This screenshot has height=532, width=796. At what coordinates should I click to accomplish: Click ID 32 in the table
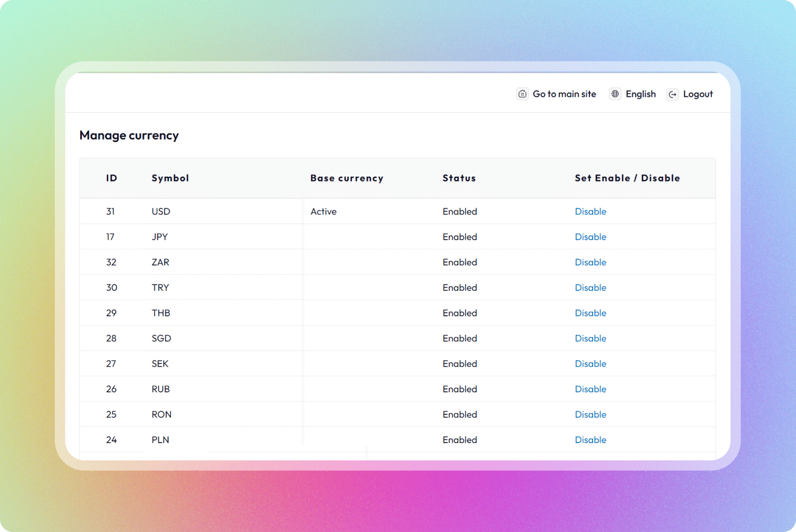[x=111, y=262]
